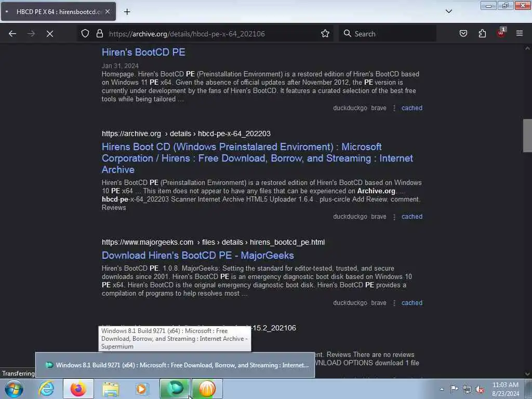This screenshot has width=532, height=399.
Task: Open the tracking protection shield
Action: 85,34
